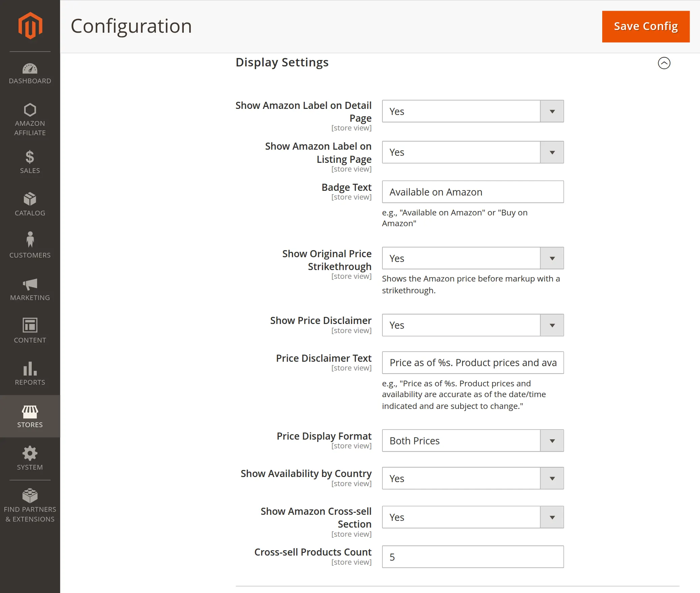Image resolution: width=700 pixels, height=593 pixels.
Task: Click the Show Availability by Country label
Action: pyautogui.click(x=306, y=474)
